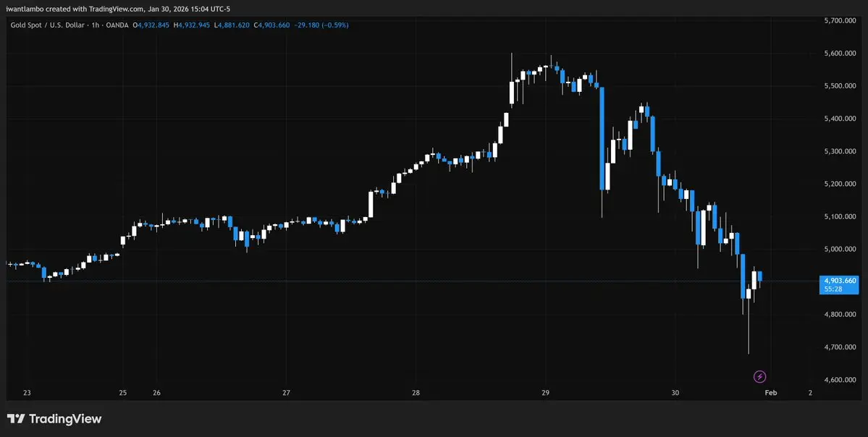Click the 5,700.000 price axis label

coord(840,20)
